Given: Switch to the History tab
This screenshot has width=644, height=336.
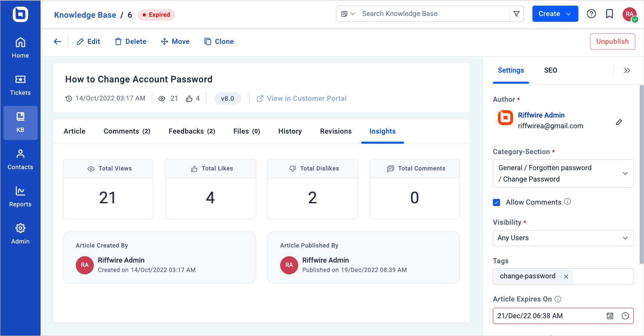Looking at the screenshot, I should click(290, 131).
